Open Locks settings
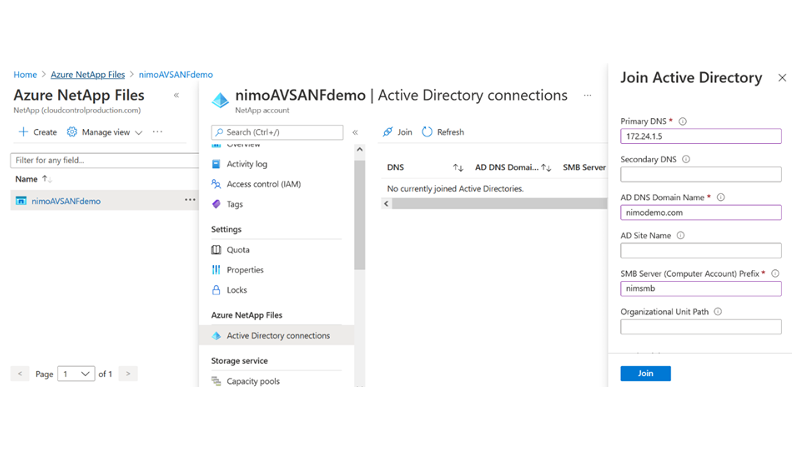Viewport: 800px width, 450px height. [237, 290]
